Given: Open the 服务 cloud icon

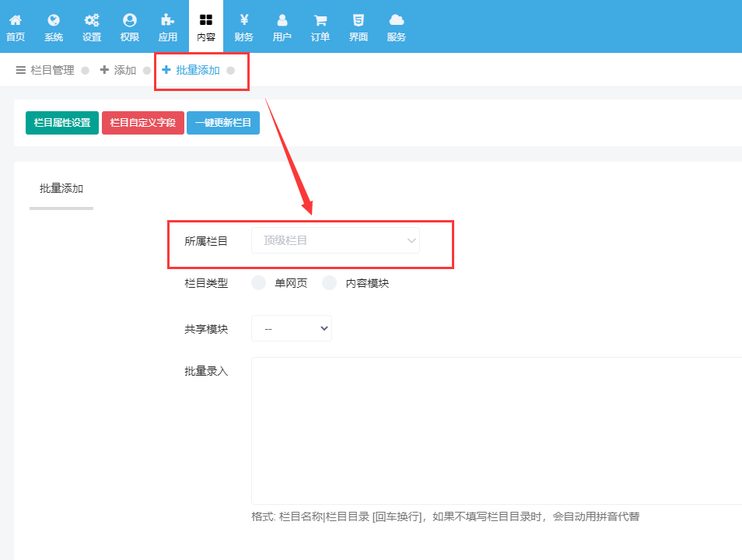Looking at the screenshot, I should [x=397, y=20].
